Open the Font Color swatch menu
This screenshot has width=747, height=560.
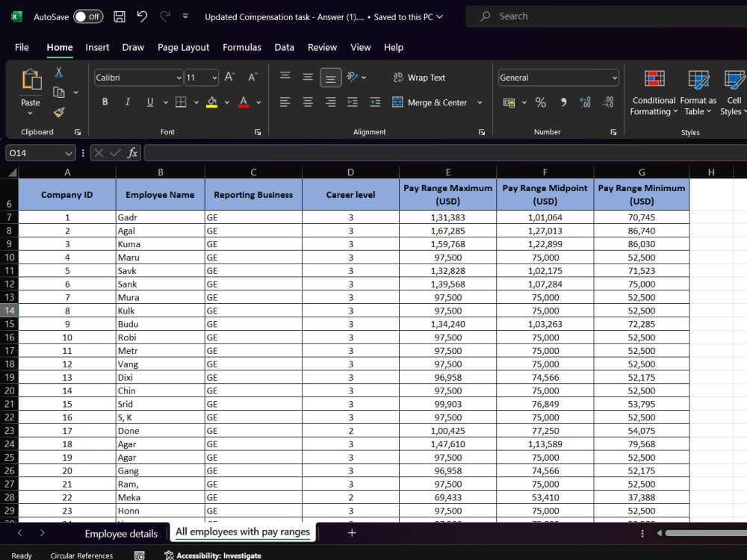coord(242,102)
